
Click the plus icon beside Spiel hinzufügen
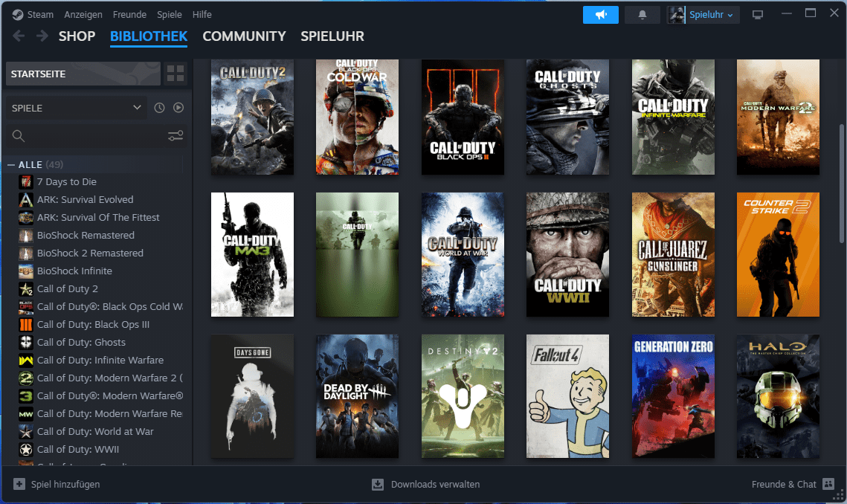click(x=19, y=484)
